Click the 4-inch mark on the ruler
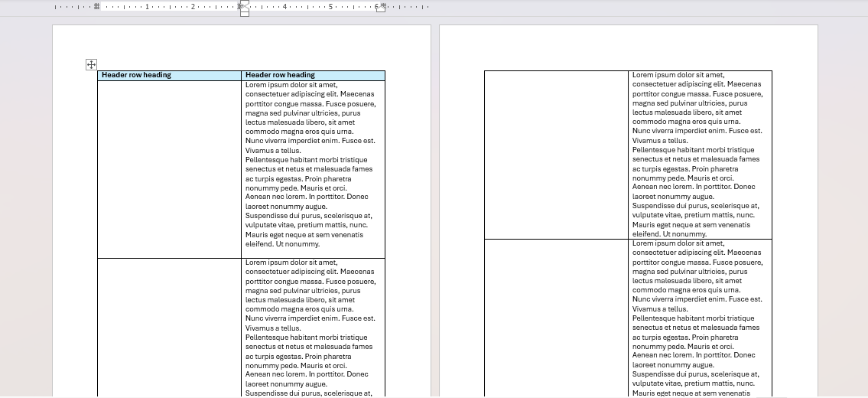The image size is (868, 398). [284, 6]
